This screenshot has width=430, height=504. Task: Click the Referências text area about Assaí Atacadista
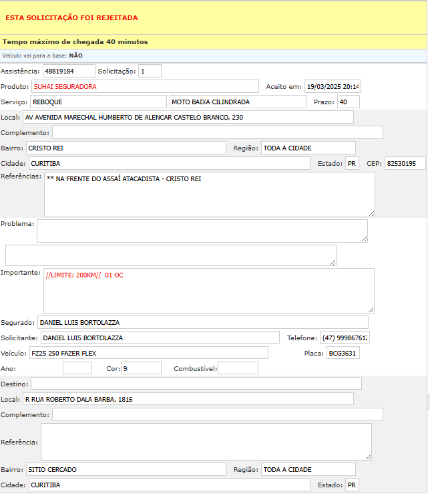tap(210, 195)
